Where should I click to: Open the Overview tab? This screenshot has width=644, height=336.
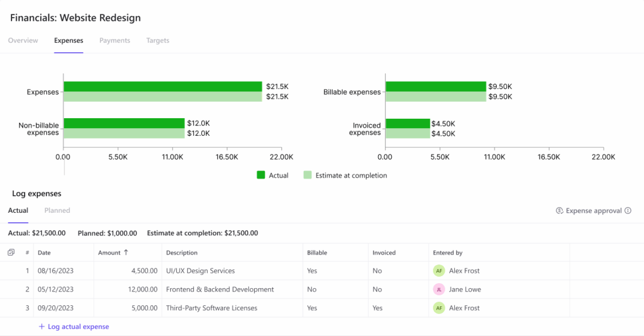23,40
